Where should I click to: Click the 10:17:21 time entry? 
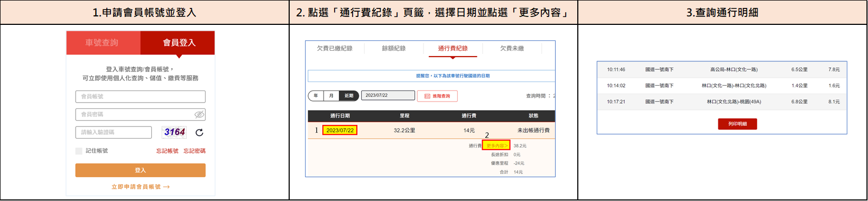pyautogui.click(x=616, y=102)
